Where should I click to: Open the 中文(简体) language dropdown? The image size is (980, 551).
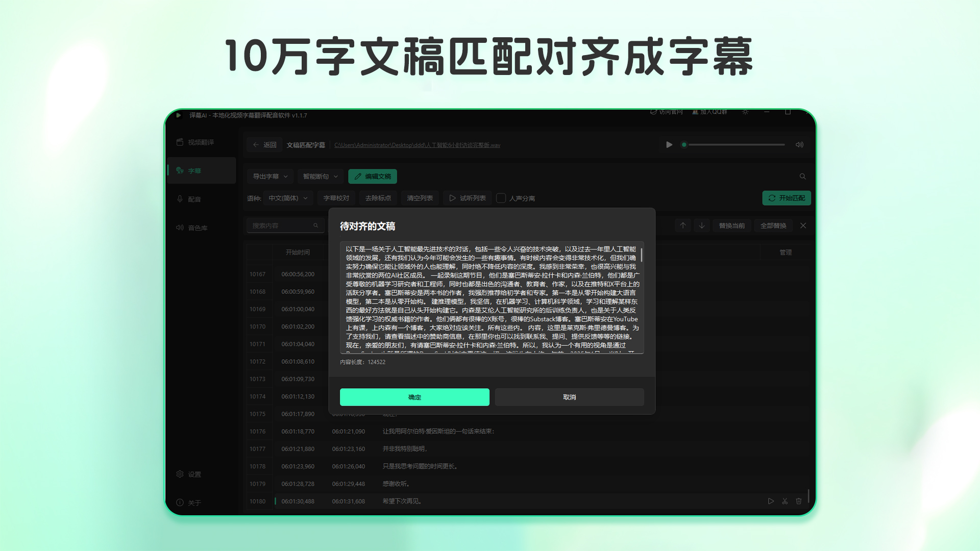click(x=288, y=198)
